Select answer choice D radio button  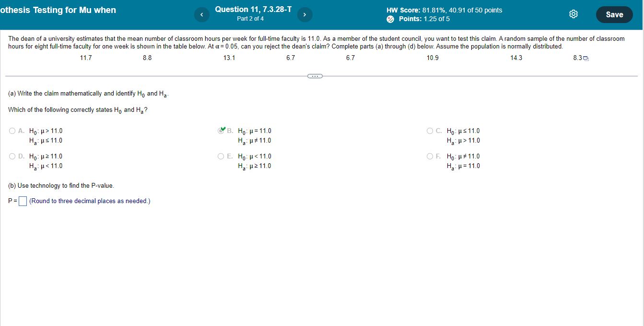coord(12,156)
